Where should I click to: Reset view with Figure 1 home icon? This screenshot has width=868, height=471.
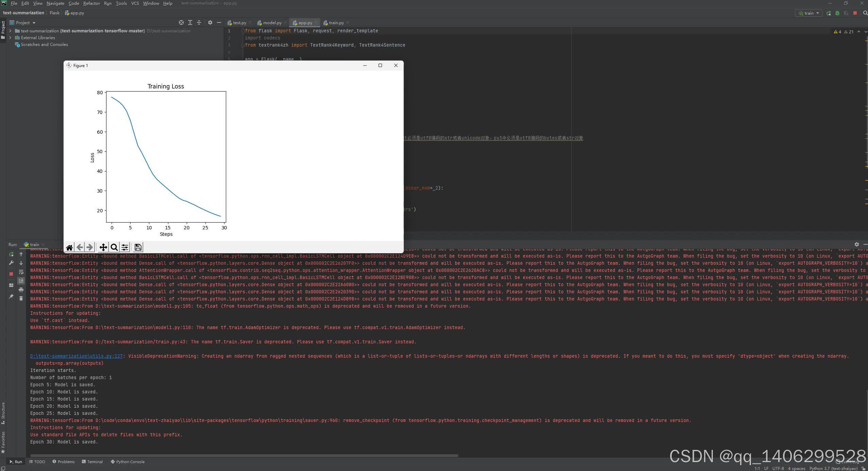[69, 247]
